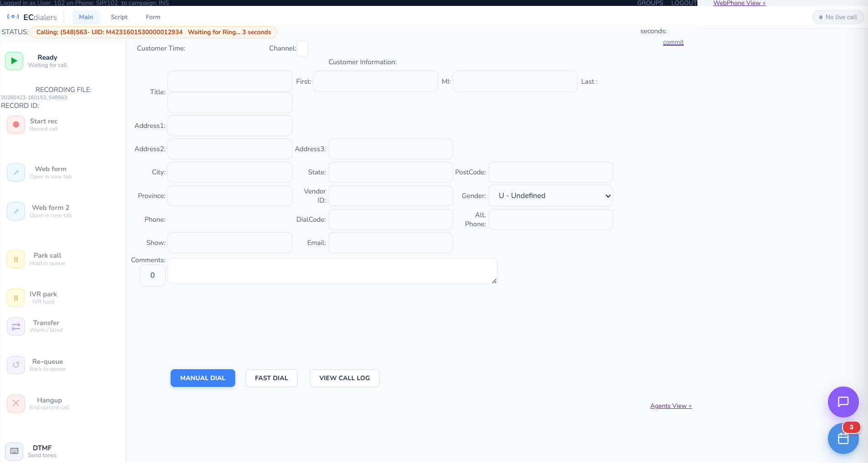Click the Re-queue Back to queue label

click(48, 365)
